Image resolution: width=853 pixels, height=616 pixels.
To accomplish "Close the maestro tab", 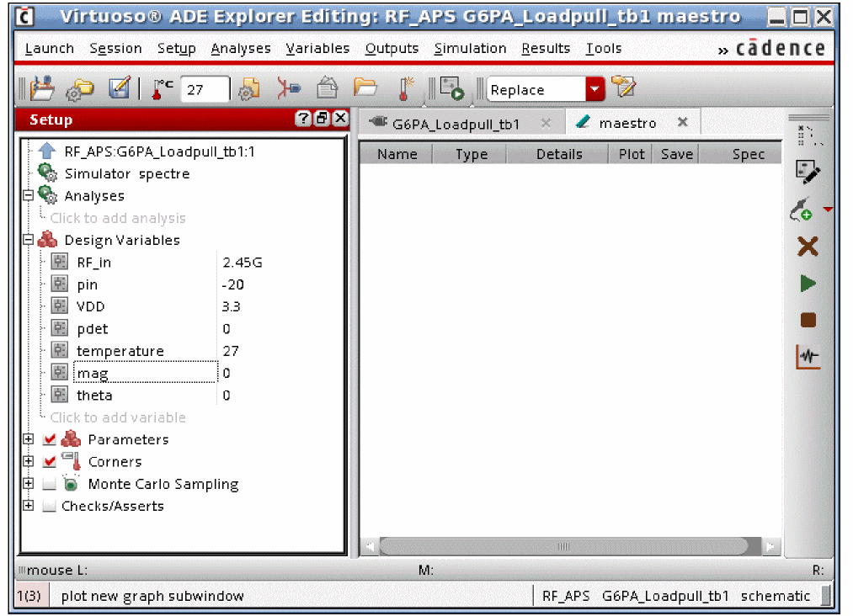I will click(x=682, y=122).
